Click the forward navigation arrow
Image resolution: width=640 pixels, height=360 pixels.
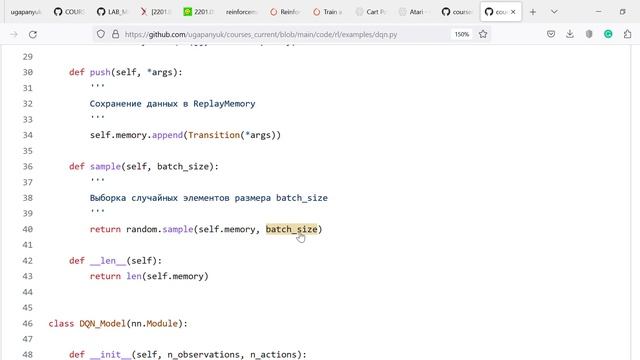point(14,34)
